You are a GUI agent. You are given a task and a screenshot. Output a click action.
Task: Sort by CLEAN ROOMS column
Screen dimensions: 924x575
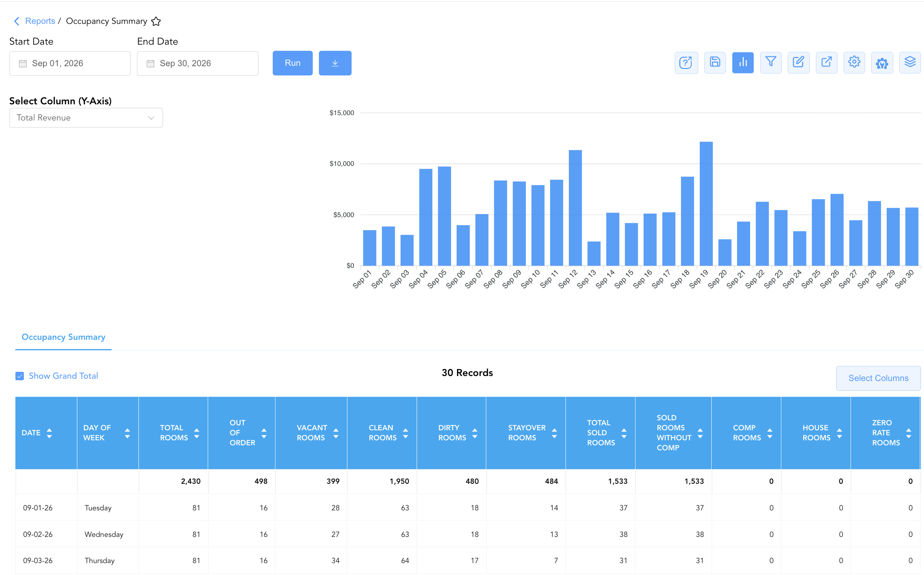tap(405, 433)
